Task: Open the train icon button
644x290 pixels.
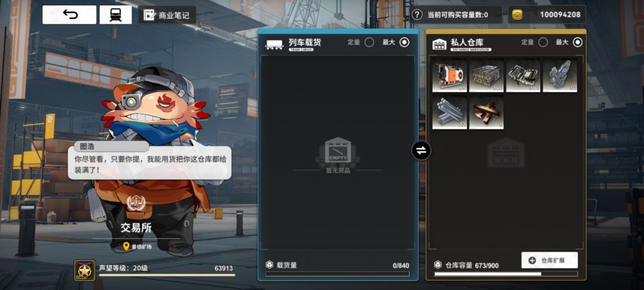Action: (x=116, y=15)
